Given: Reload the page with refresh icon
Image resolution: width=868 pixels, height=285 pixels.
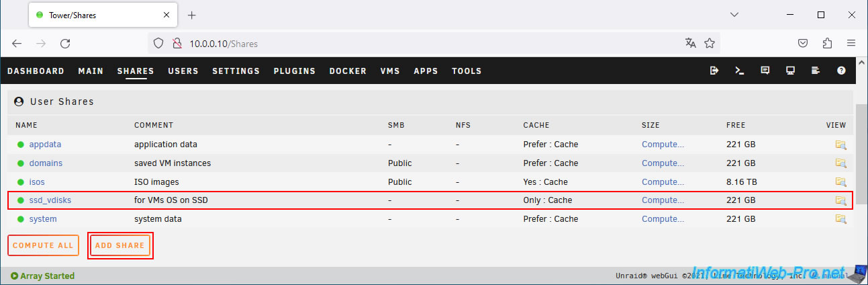Looking at the screenshot, I should (x=65, y=43).
